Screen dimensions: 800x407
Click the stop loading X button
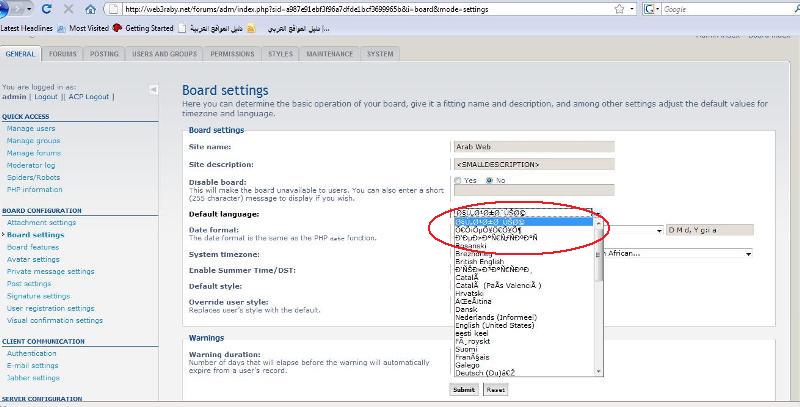(67, 9)
